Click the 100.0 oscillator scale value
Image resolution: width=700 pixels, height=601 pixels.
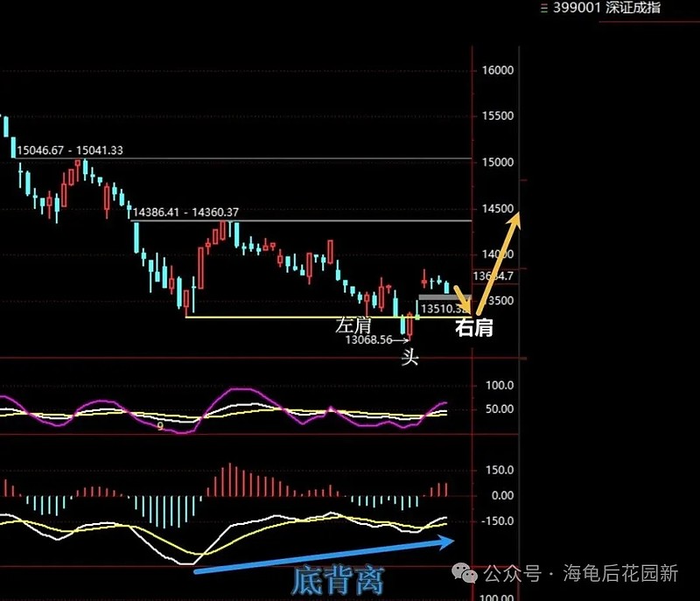(x=500, y=386)
